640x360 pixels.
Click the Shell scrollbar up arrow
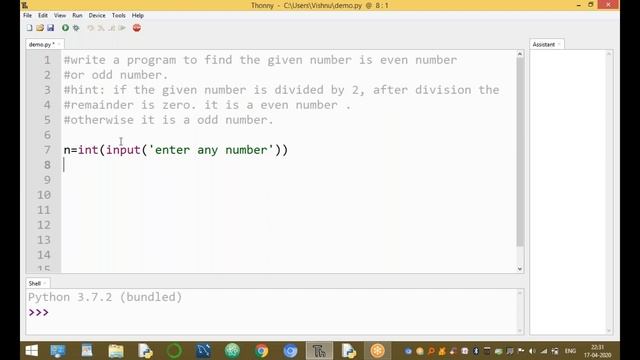tap(520, 293)
